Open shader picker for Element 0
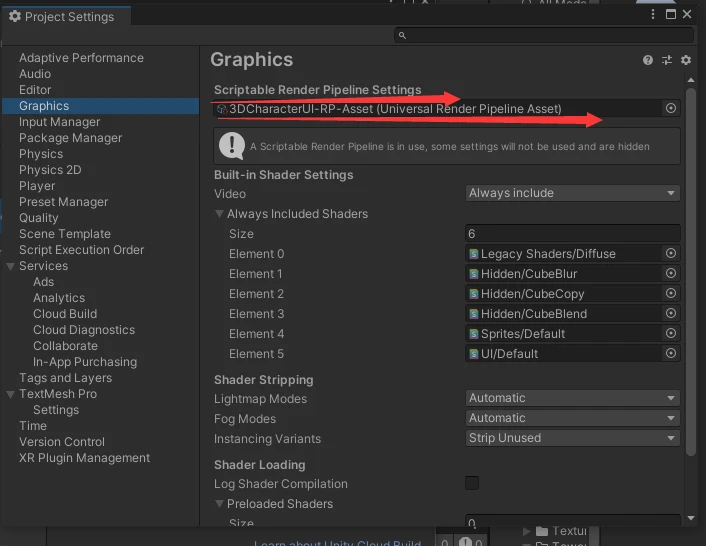 [671, 254]
